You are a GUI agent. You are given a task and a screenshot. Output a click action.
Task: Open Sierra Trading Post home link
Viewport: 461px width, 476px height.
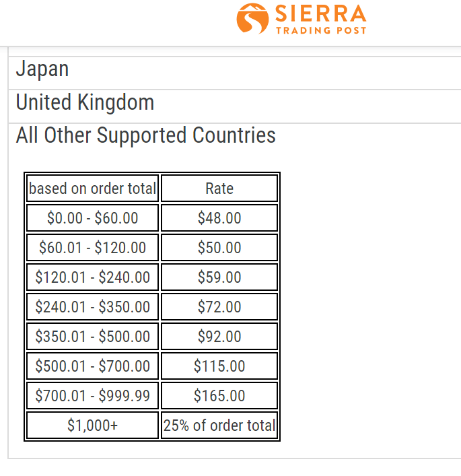click(x=302, y=19)
